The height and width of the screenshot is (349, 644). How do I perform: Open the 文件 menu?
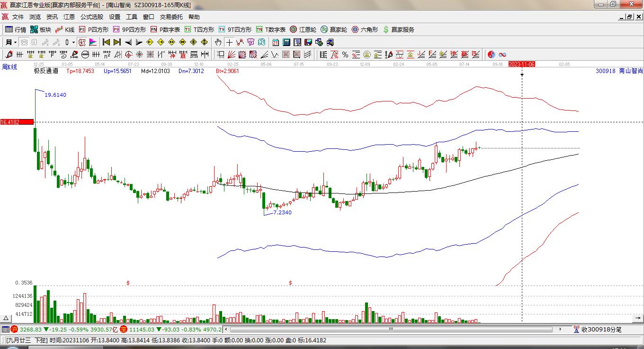(x=18, y=17)
